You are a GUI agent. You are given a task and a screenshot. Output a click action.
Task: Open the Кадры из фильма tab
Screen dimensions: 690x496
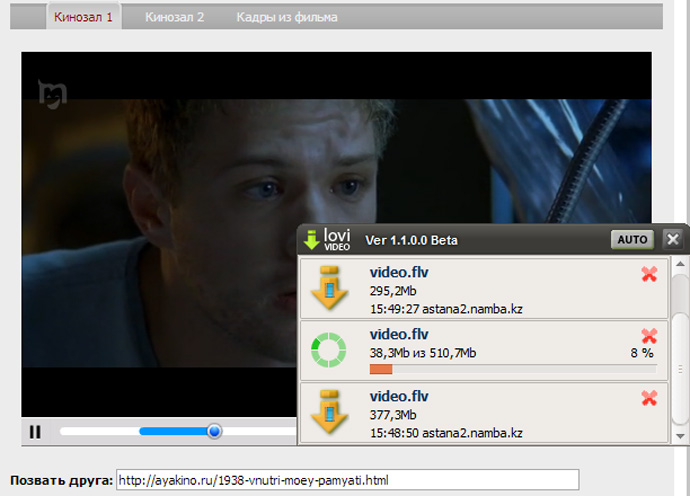click(287, 17)
